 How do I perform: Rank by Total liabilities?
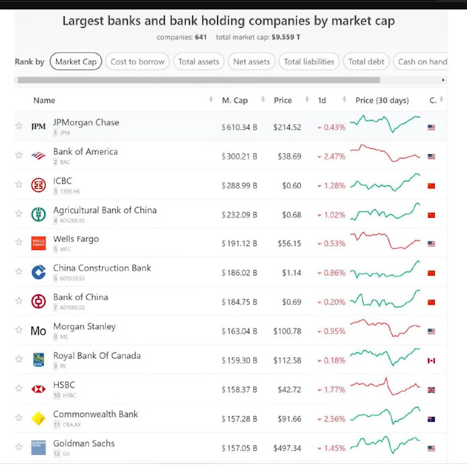point(309,62)
